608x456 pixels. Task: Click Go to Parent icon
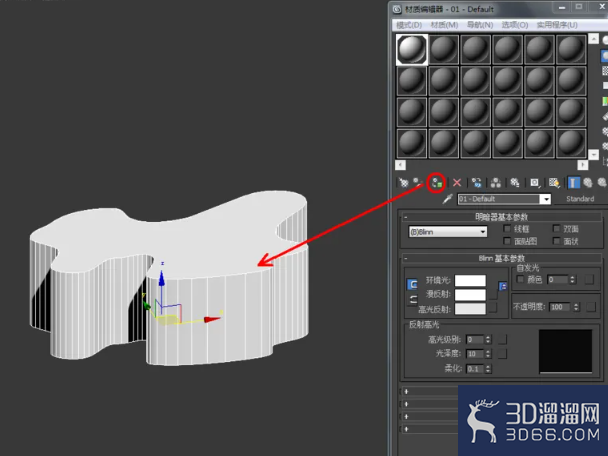588,183
